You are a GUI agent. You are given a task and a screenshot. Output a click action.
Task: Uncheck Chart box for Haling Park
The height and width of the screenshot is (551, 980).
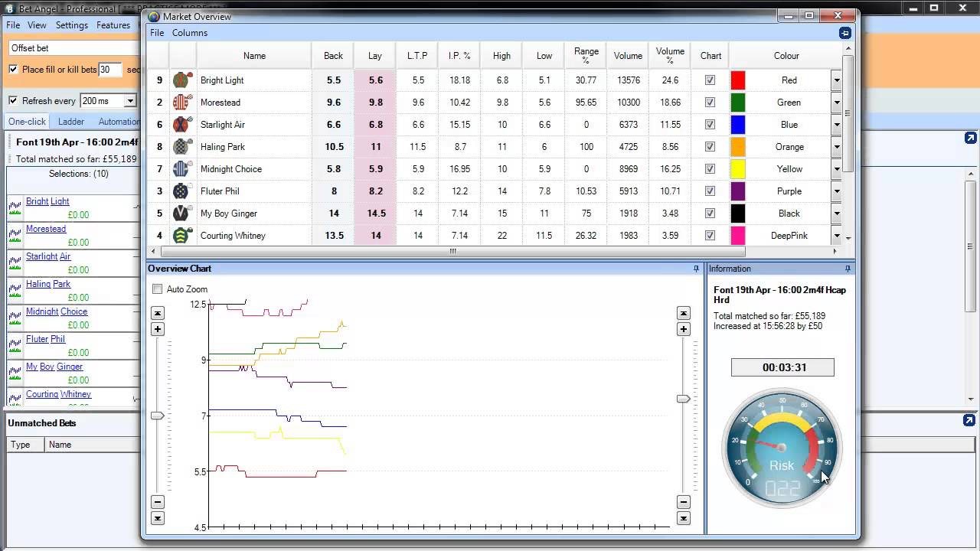coord(710,146)
